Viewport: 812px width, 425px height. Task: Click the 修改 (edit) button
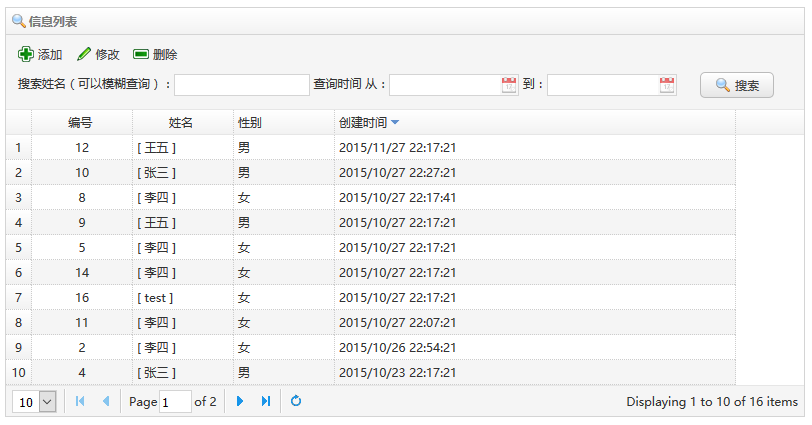[x=98, y=54]
